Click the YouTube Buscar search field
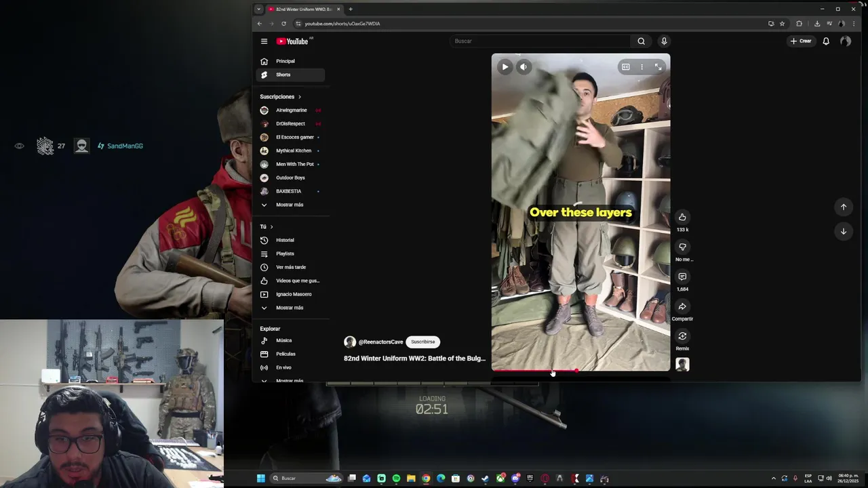 coord(540,41)
